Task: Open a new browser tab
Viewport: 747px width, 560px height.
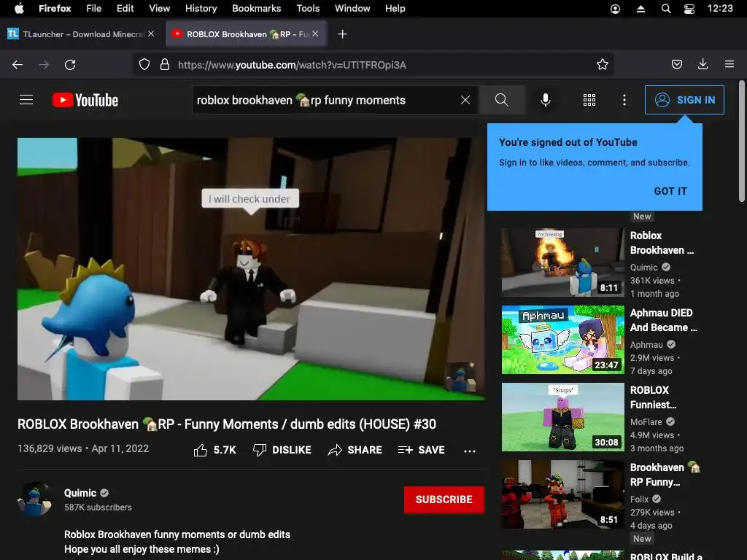Action: (x=343, y=34)
